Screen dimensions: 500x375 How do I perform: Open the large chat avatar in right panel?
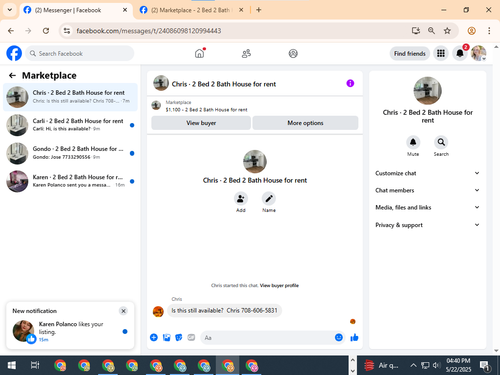[x=427, y=91]
